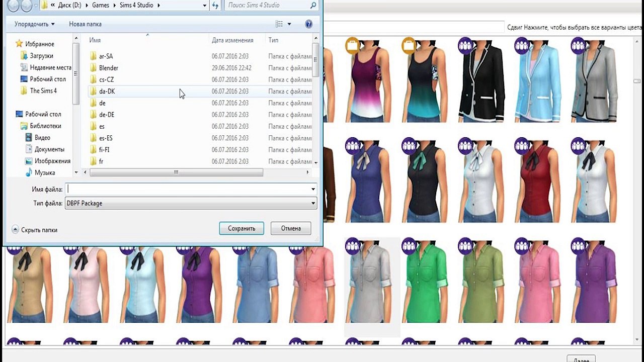Open the Упорядочить dropdown menu
Screen dimensions: 644x362
tap(34, 24)
